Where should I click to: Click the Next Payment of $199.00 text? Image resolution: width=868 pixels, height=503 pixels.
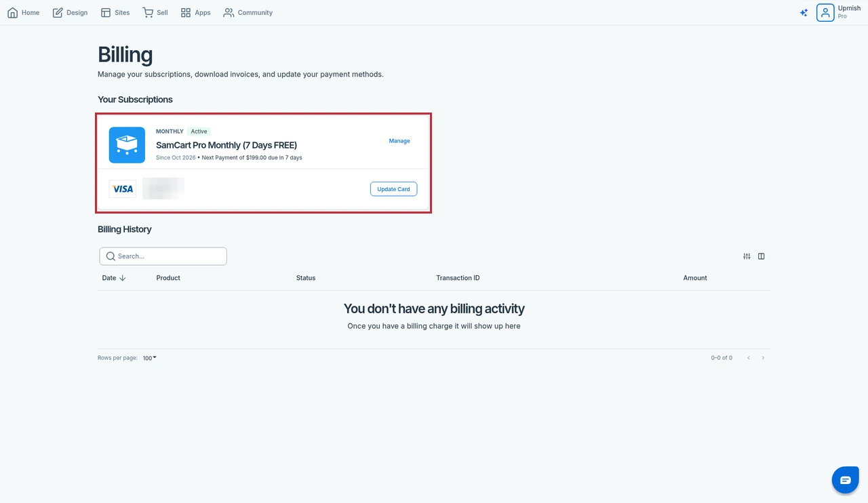pos(252,158)
